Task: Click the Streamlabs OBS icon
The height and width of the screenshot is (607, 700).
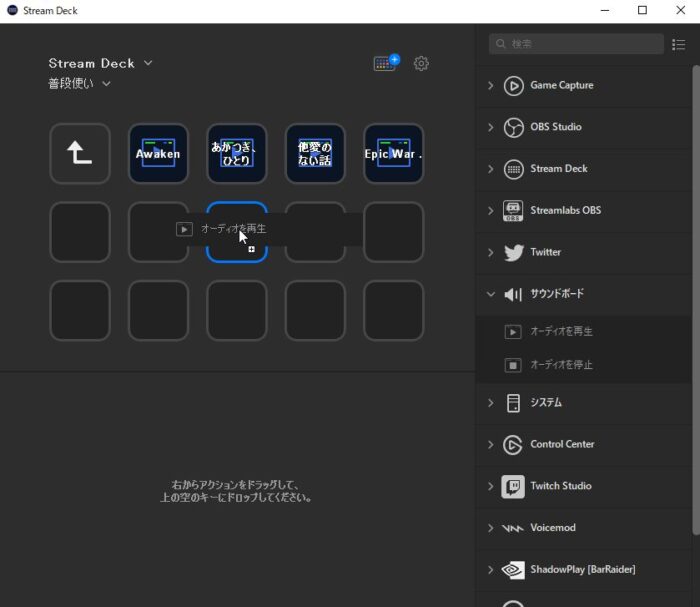Action: (x=513, y=211)
